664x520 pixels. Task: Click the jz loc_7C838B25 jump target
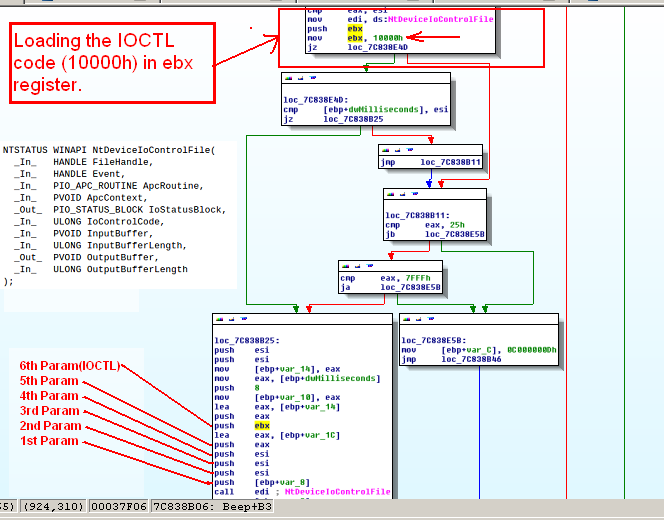(353, 119)
